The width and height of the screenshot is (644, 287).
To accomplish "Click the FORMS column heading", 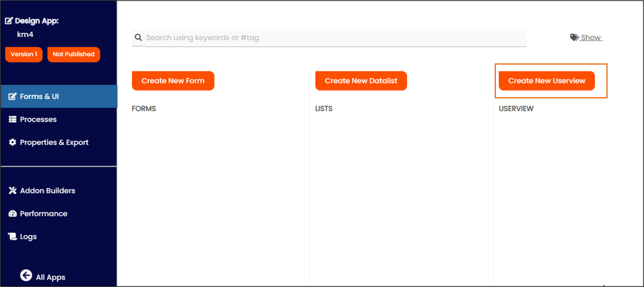I will click(x=144, y=109).
